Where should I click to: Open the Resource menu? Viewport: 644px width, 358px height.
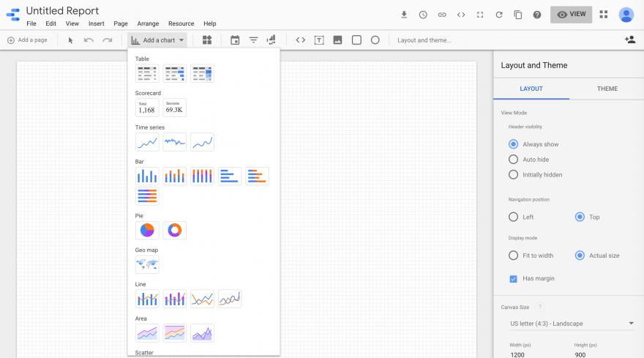click(x=181, y=23)
